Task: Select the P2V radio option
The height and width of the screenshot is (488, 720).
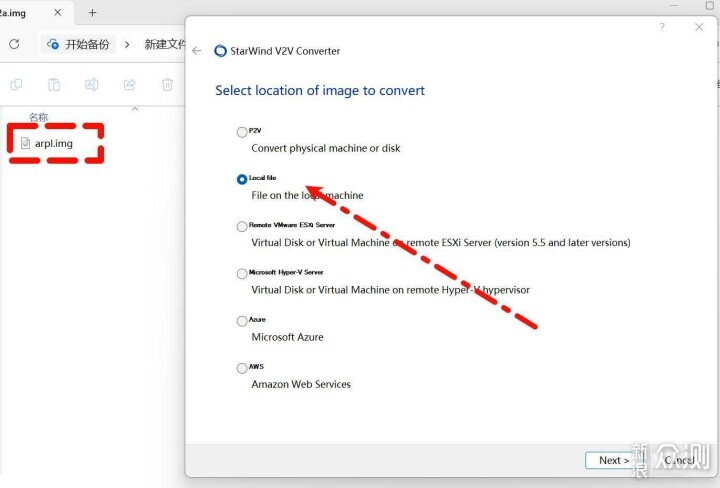Action: (242, 132)
